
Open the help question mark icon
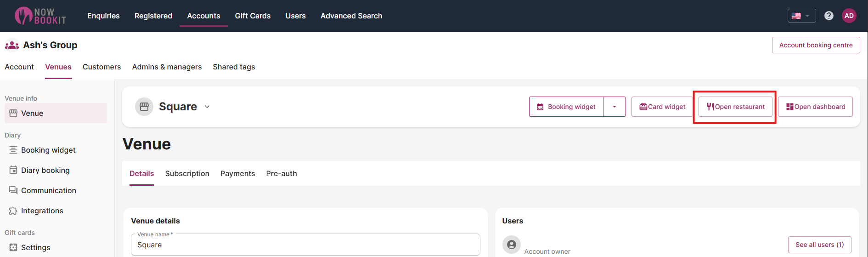point(829,16)
